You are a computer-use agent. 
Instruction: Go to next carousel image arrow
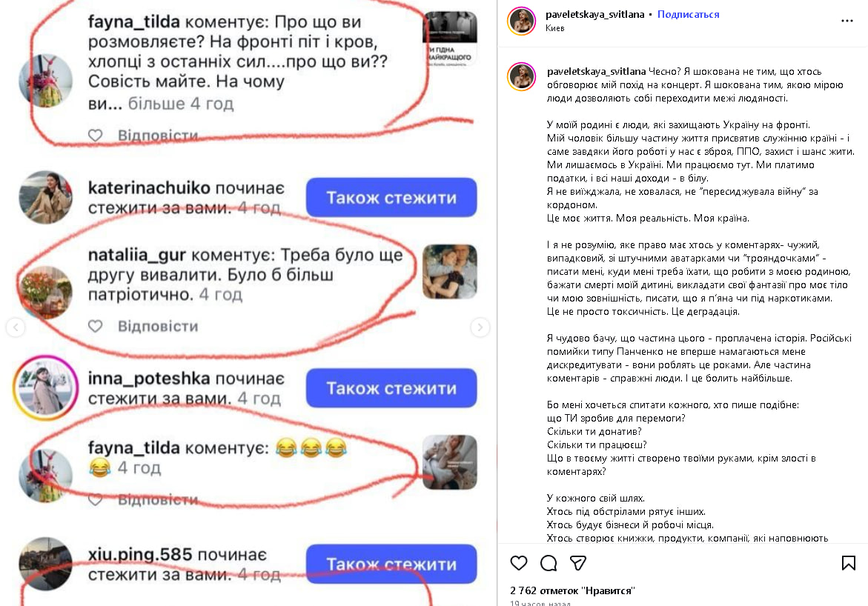click(x=480, y=327)
